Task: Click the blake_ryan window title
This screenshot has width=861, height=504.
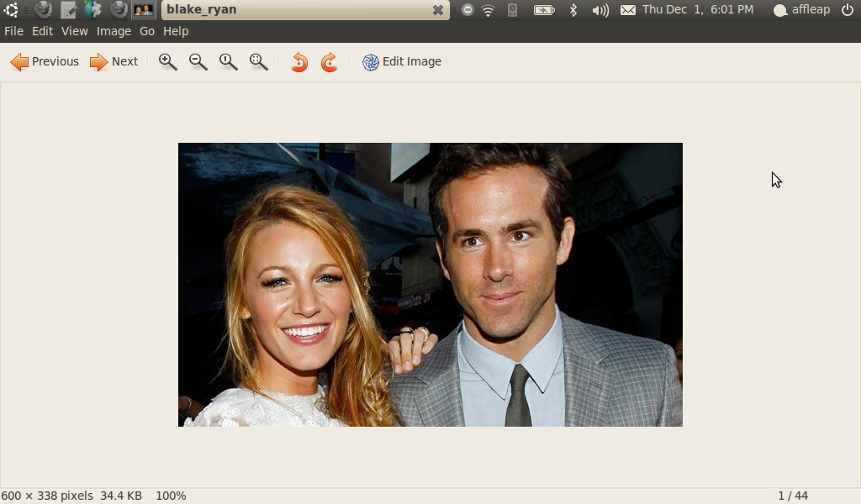Action: (202, 9)
